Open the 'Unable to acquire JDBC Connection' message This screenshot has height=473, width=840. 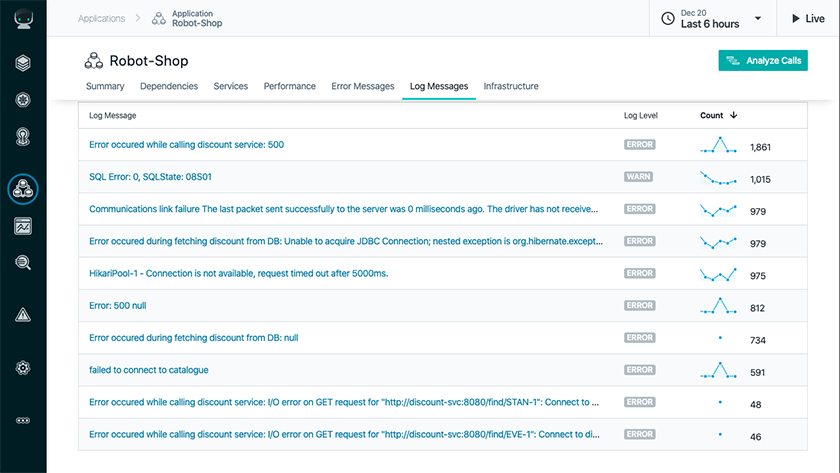click(346, 241)
